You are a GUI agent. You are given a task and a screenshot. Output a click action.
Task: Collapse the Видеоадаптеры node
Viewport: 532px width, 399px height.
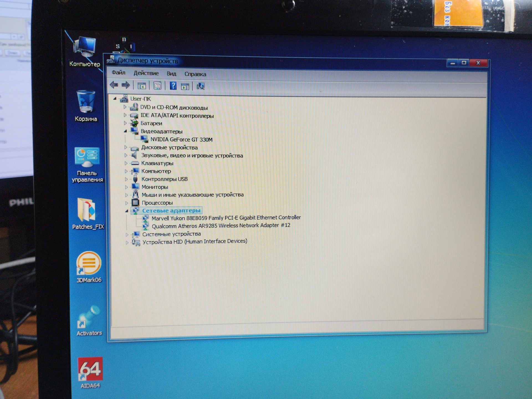tap(126, 131)
